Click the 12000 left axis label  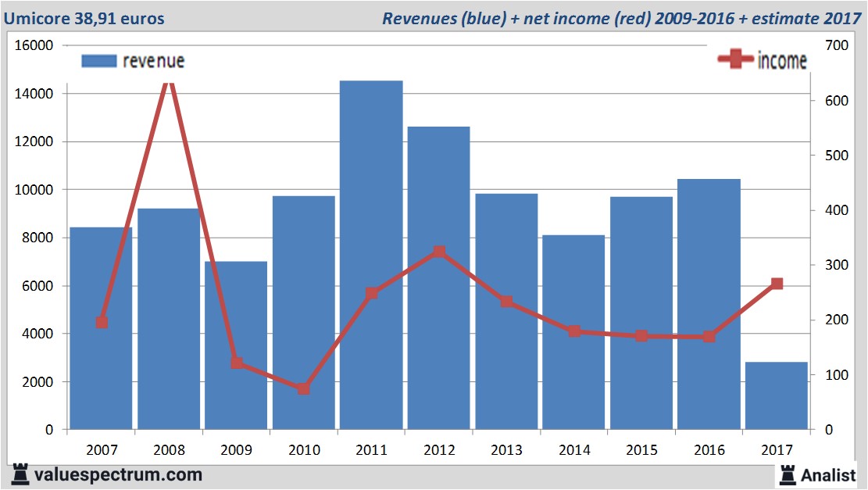[34, 141]
